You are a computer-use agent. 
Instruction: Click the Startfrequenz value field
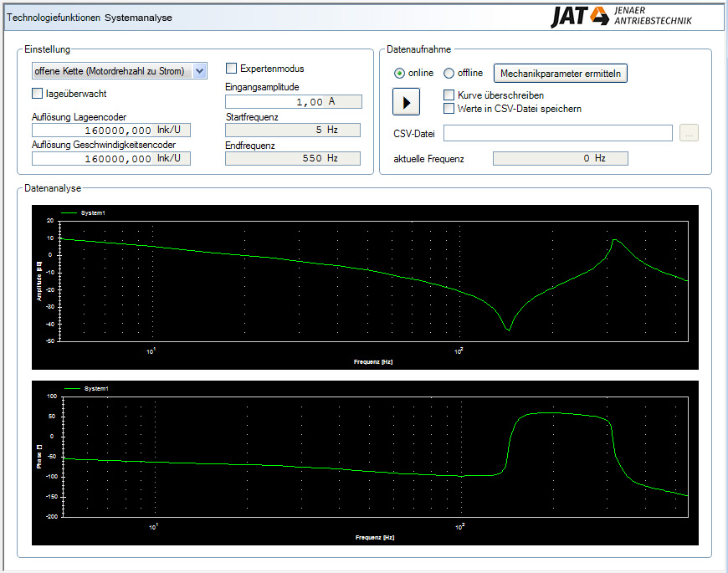[293, 130]
